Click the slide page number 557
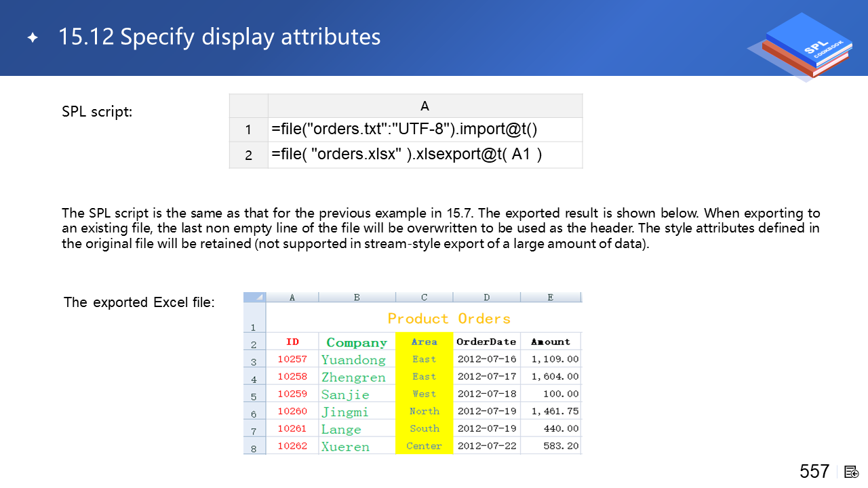The height and width of the screenshot is (488, 868). (814, 472)
